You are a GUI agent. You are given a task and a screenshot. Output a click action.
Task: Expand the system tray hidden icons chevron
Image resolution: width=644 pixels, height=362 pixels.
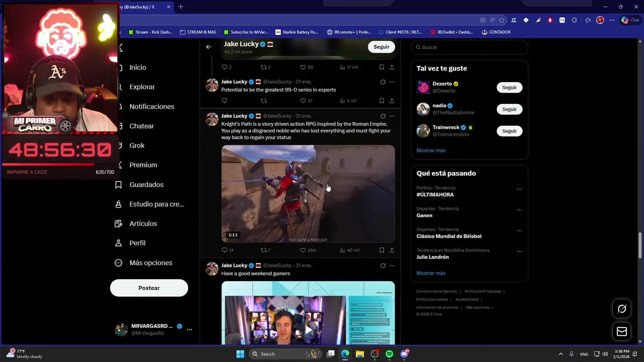pos(560,354)
